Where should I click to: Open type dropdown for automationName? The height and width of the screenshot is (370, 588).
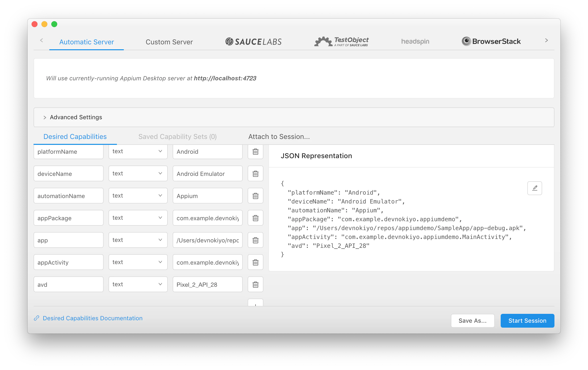click(x=138, y=196)
